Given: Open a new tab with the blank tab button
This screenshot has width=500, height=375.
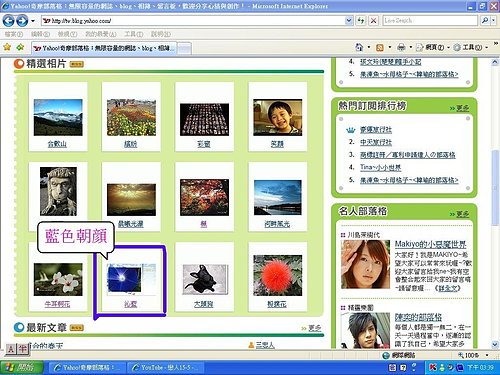Looking at the screenshot, I should (x=184, y=49).
